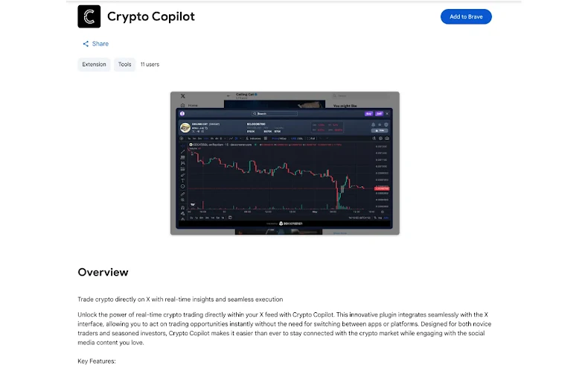Click the Add to Brave button

(466, 16)
